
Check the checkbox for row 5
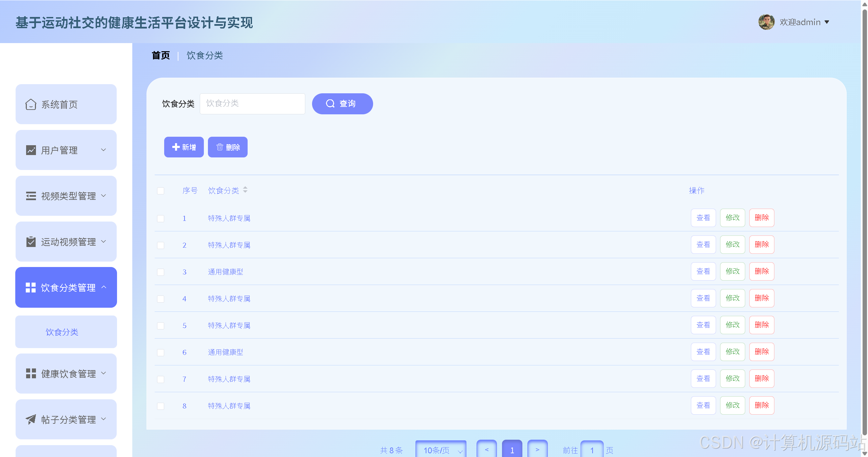[x=161, y=325]
